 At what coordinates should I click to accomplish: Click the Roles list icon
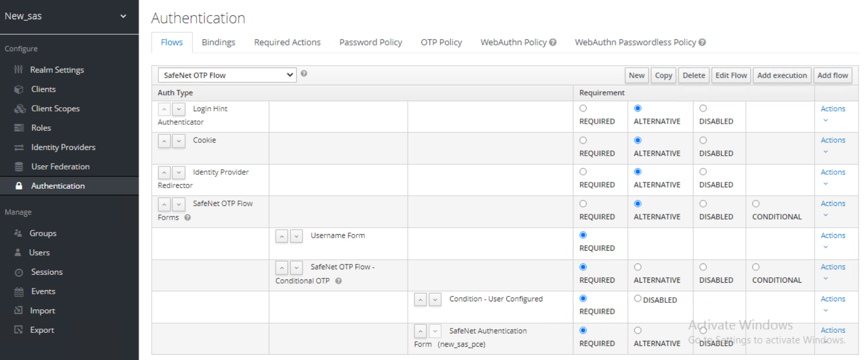coord(19,128)
